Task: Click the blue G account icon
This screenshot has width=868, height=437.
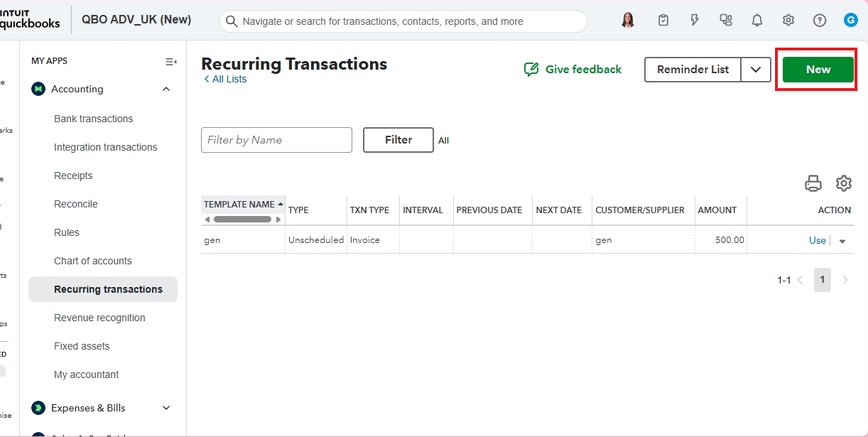Action: coord(851,20)
